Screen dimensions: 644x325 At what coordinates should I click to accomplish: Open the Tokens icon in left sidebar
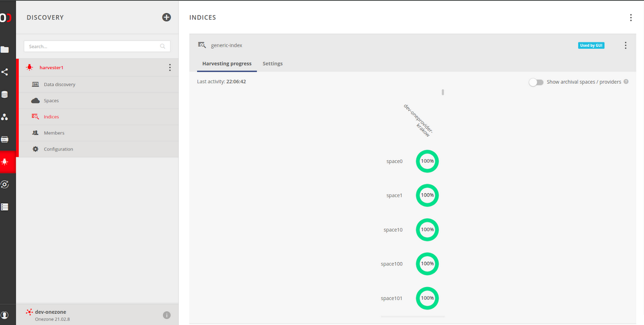pyautogui.click(x=5, y=139)
